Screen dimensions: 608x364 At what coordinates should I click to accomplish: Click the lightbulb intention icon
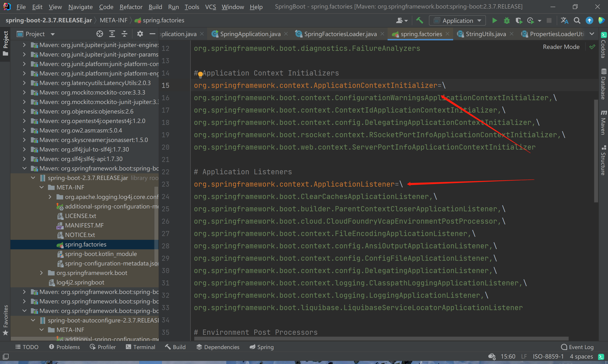[200, 74]
